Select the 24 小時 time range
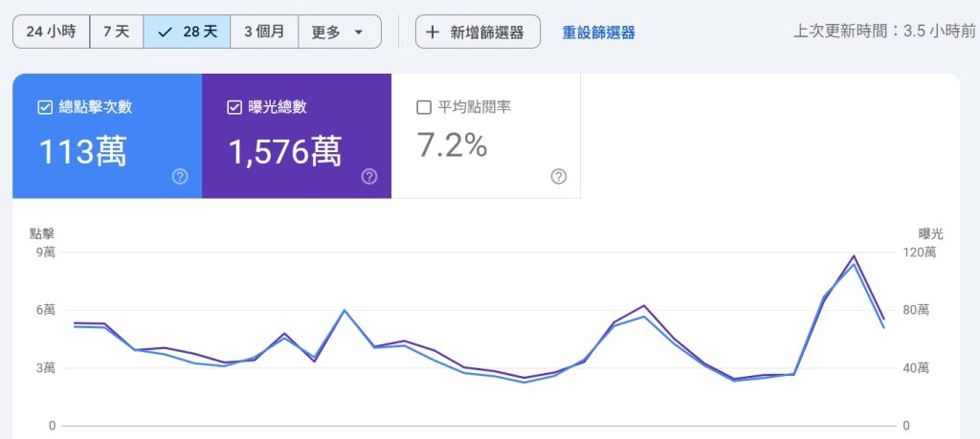The width and height of the screenshot is (980, 439). click(x=52, y=32)
